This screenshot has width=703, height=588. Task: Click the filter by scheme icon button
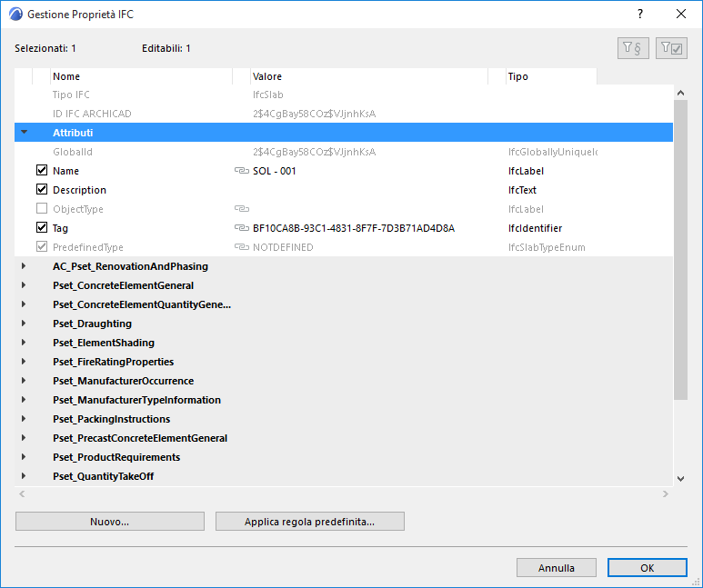point(633,48)
